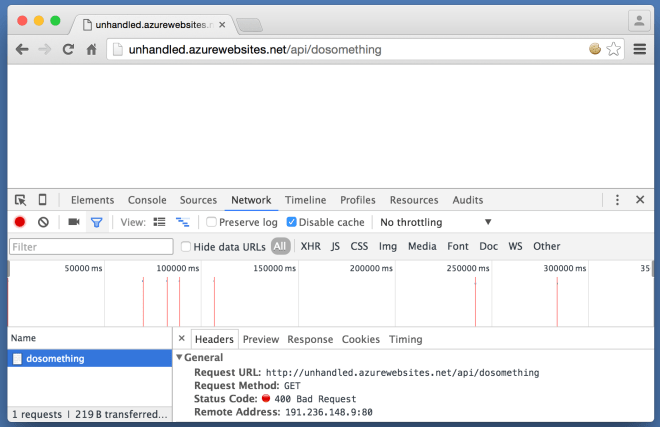Click the browser forward arrow
Image resolution: width=660 pixels, height=427 pixels.
tap(44, 50)
